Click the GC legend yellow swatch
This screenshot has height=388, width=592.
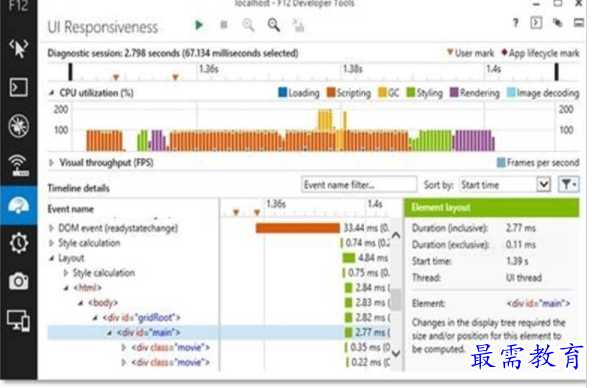[382, 92]
